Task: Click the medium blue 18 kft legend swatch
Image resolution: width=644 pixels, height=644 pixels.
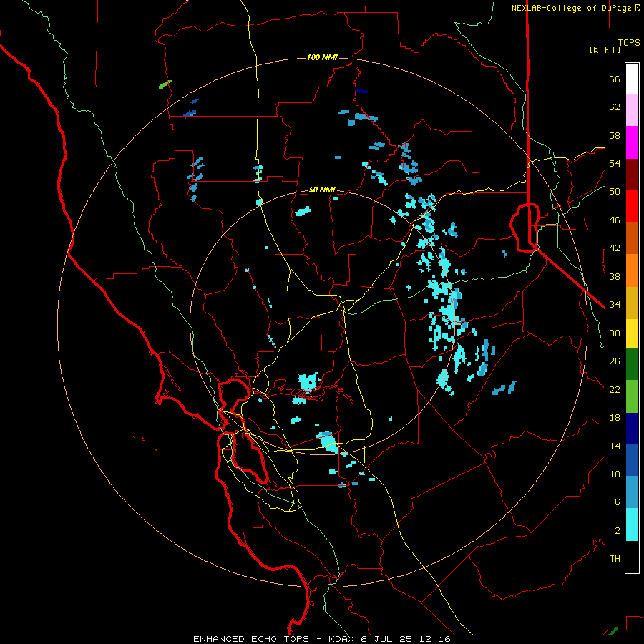Action: (632, 460)
